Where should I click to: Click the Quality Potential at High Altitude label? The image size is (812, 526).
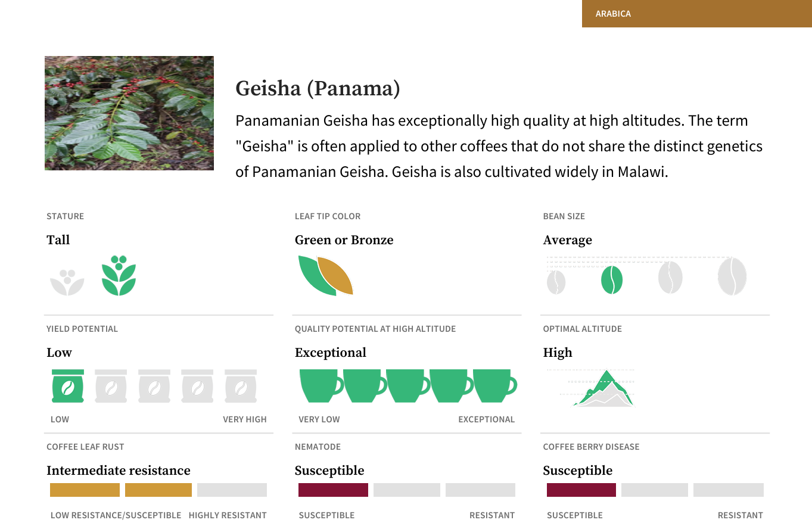click(375, 329)
